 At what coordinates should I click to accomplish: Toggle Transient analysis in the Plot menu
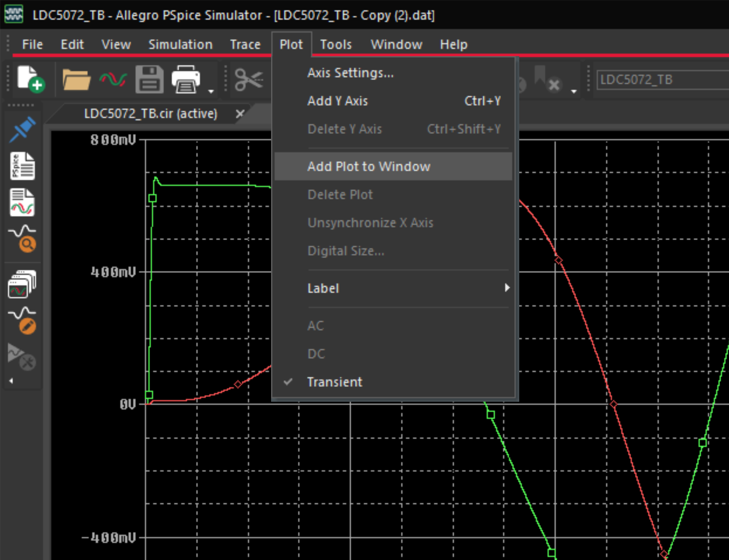point(334,382)
